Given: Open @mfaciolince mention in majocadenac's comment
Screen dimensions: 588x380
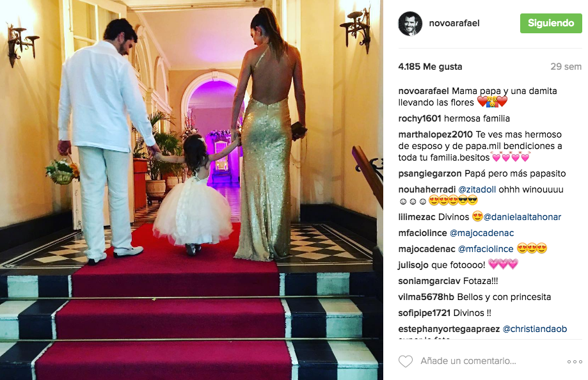Looking at the screenshot, I should coord(486,249).
